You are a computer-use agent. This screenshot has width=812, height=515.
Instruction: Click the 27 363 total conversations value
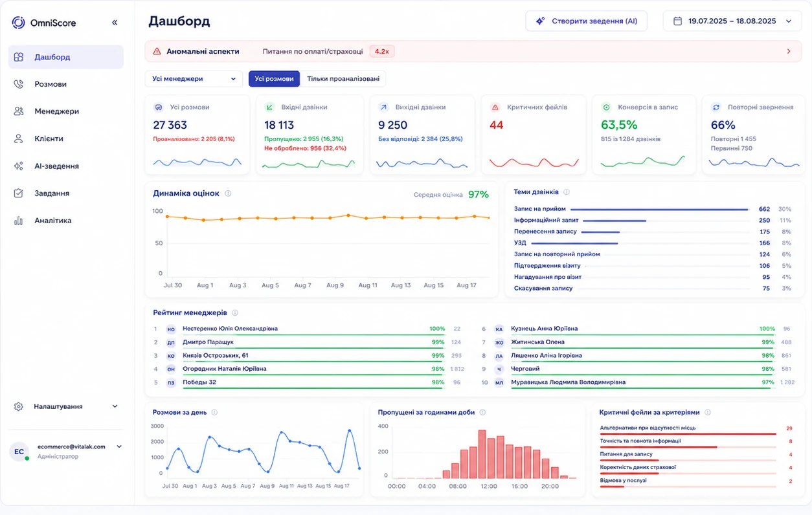pos(170,125)
